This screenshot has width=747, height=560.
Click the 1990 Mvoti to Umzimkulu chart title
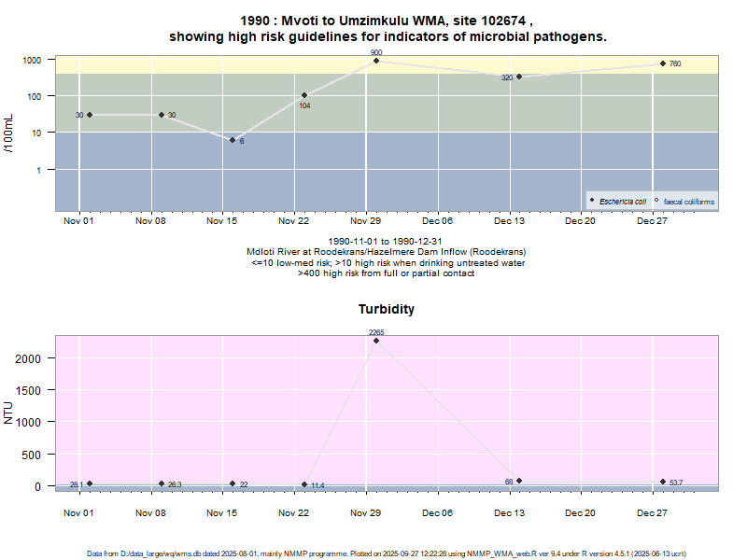387,28
